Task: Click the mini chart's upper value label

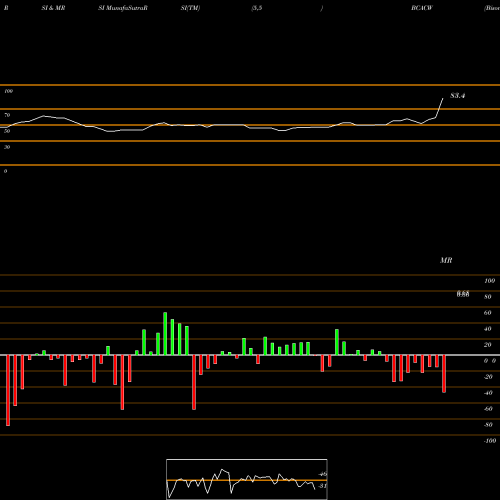Action: tap(323, 474)
